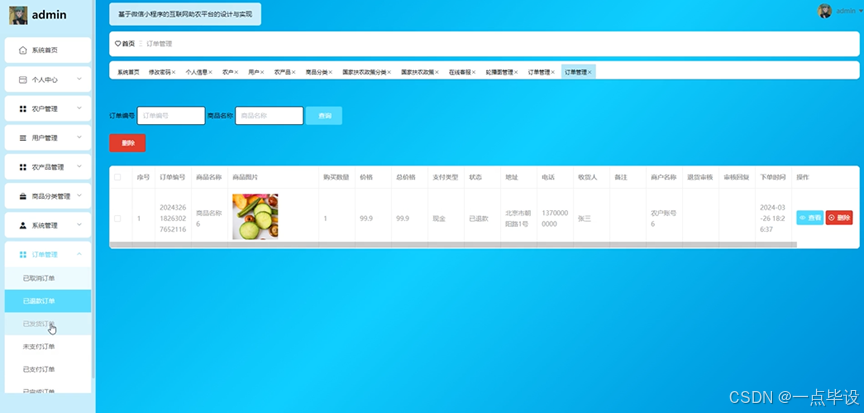
Task: Open the admin dropdown in the top-right
Action: 847,11
